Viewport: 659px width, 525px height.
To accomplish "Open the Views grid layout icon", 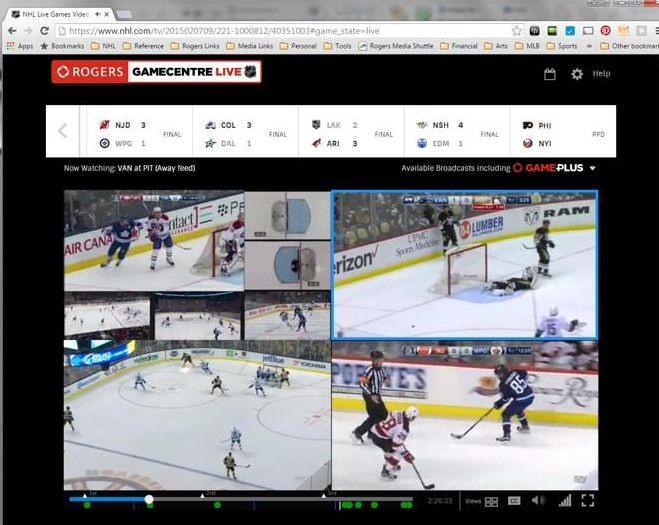I will click(x=491, y=501).
